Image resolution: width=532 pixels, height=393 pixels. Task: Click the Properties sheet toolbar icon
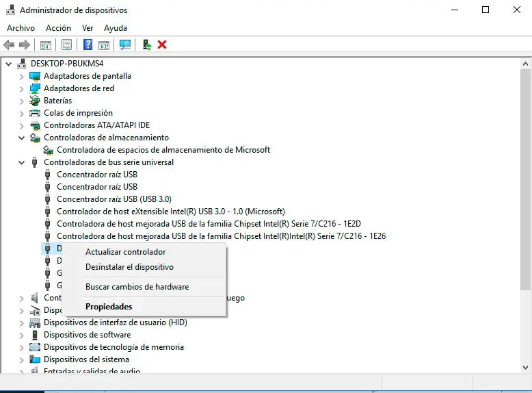[x=66, y=45]
